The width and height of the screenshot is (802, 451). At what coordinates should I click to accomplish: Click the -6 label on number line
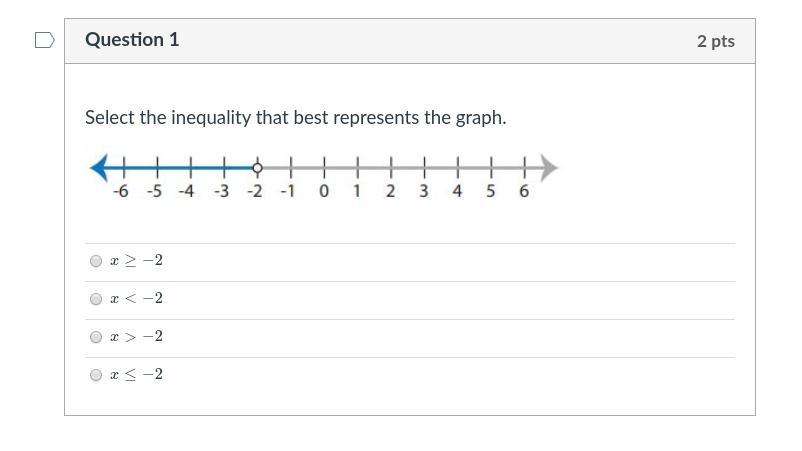tap(121, 191)
